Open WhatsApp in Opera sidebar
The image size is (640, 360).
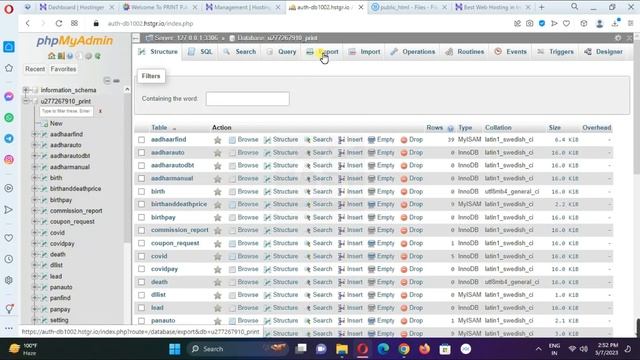[x=9, y=118]
